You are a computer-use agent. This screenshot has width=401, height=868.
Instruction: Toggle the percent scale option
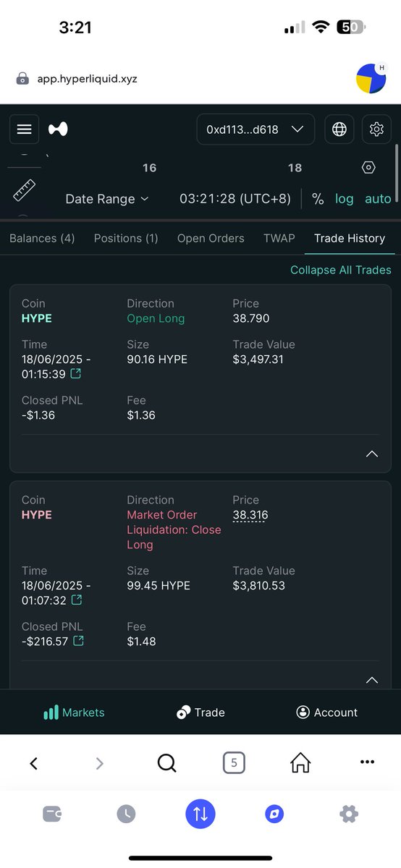click(x=318, y=199)
